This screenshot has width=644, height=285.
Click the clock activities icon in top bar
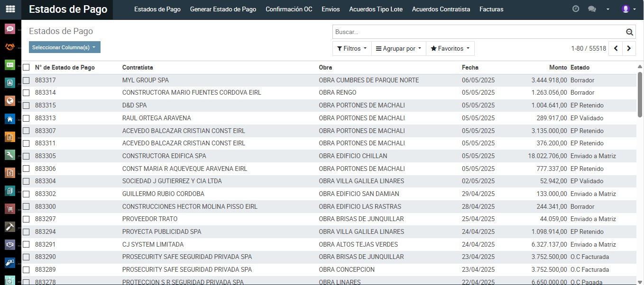[576, 9]
